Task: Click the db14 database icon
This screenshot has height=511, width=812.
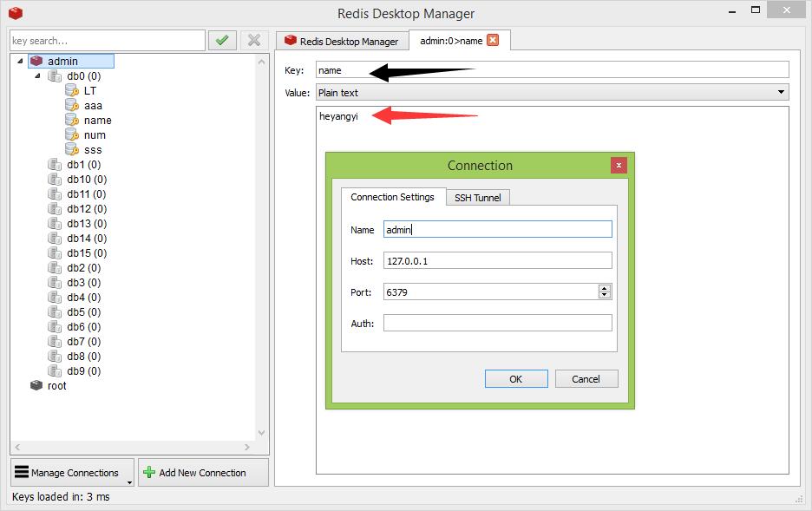Action: point(55,239)
